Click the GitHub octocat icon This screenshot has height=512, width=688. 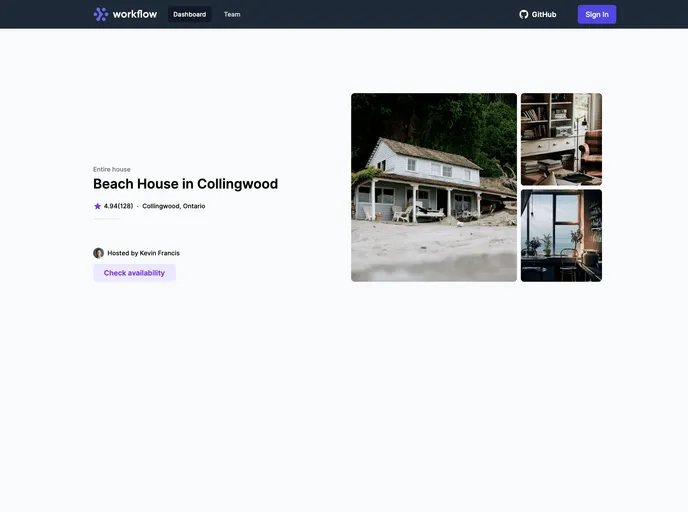click(524, 14)
